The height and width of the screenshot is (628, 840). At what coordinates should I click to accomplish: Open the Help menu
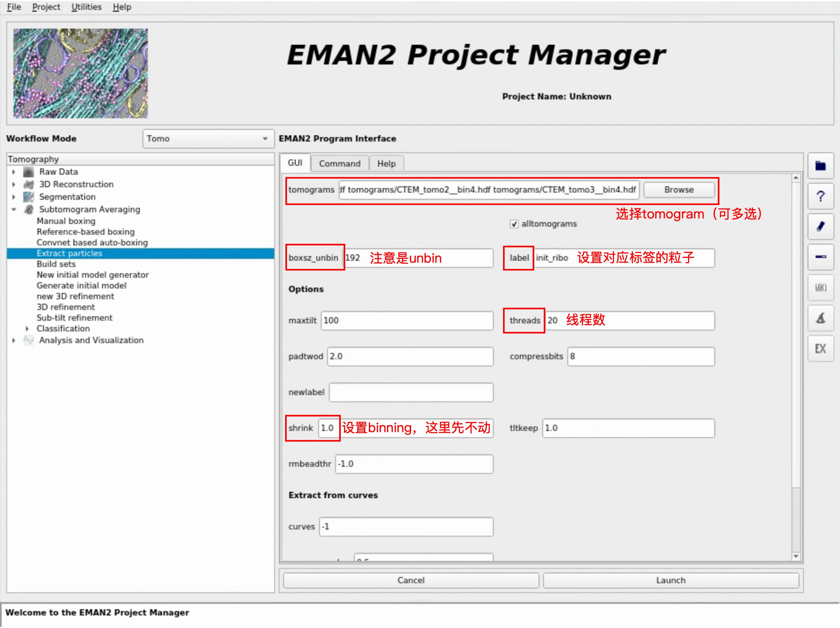click(x=122, y=7)
